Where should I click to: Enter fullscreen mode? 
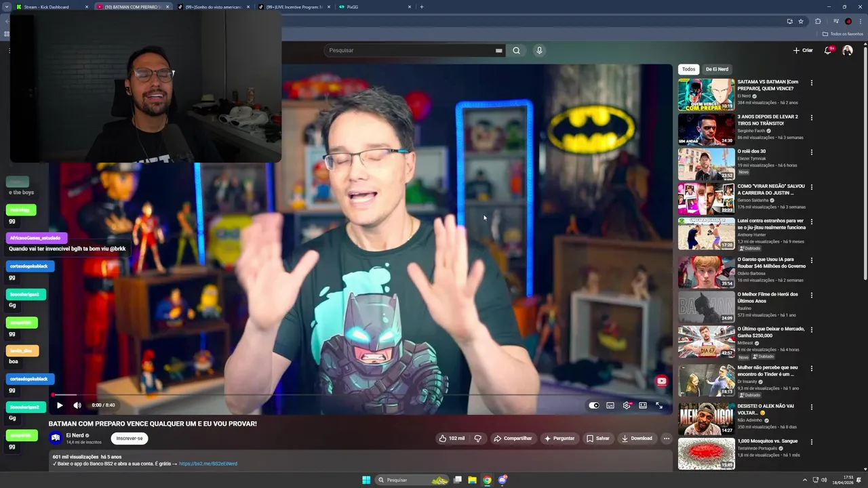(659, 405)
